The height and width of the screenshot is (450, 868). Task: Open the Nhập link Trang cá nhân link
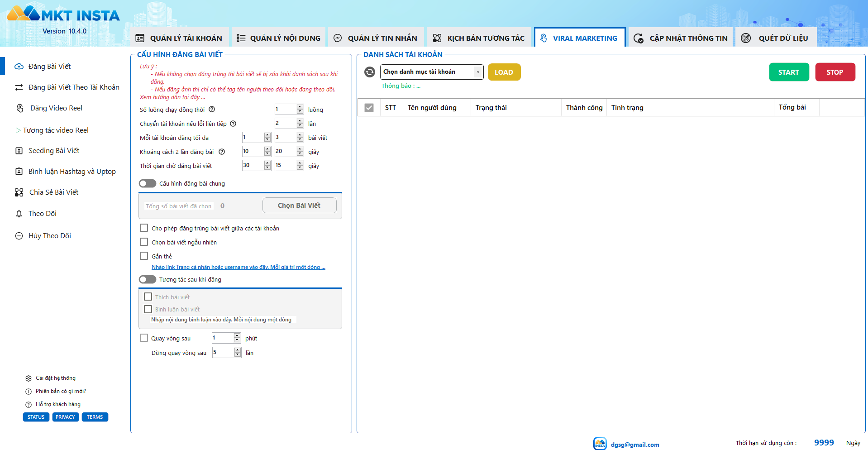click(238, 267)
